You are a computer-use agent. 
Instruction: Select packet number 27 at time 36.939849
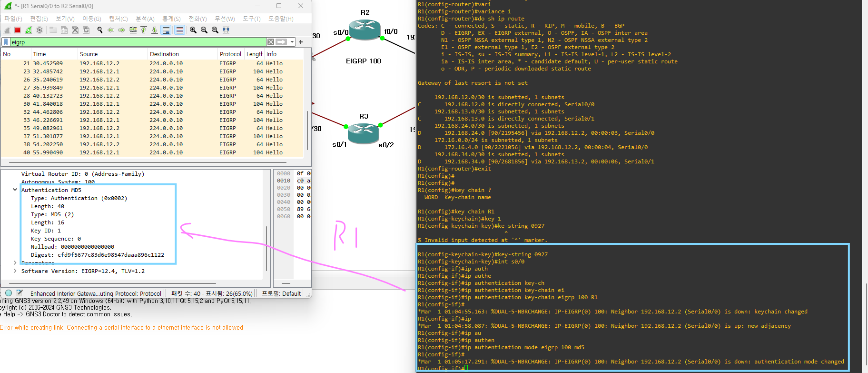pos(152,88)
